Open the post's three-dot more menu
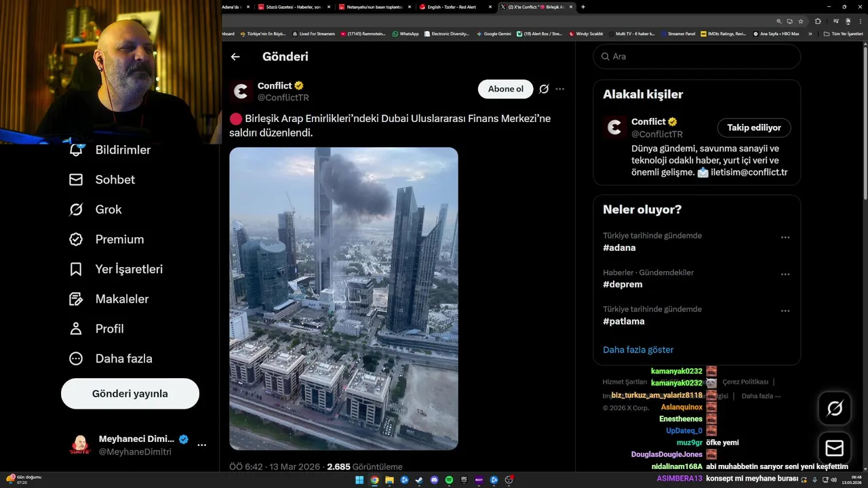868x488 pixels. (559, 89)
